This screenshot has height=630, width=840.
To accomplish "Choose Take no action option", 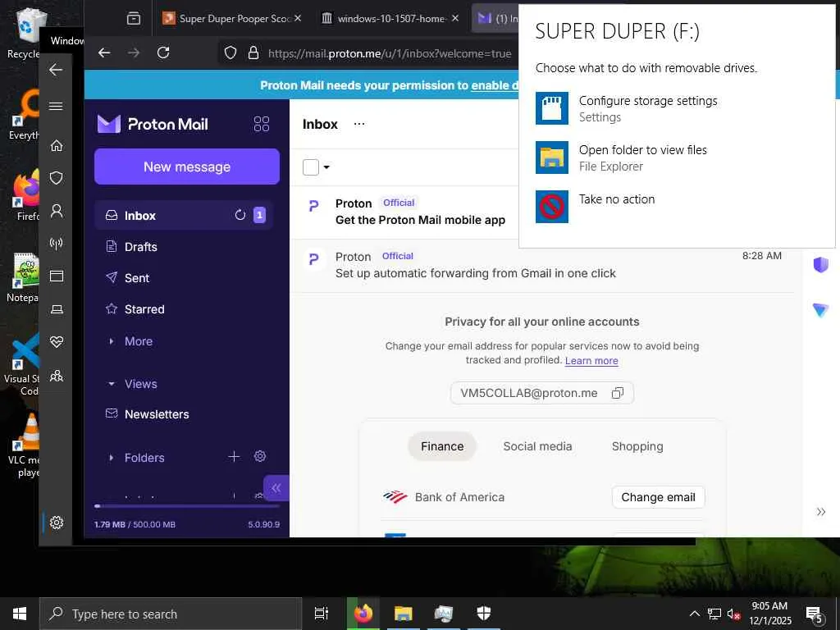I will tap(677, 206).
